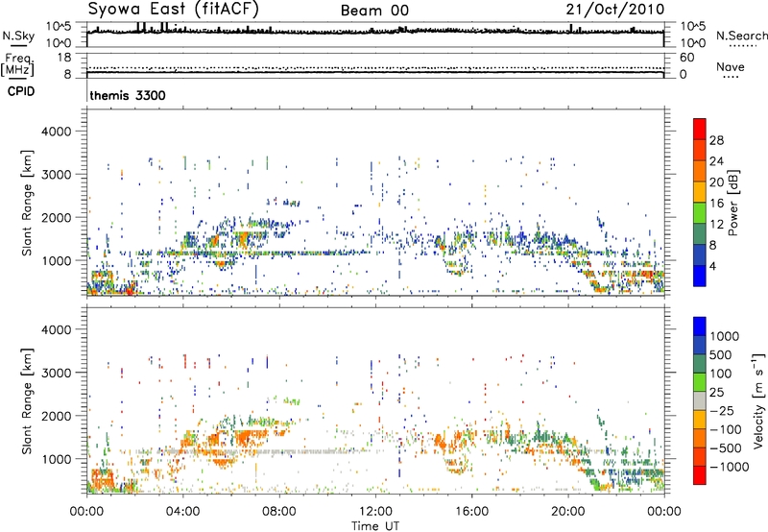Click the 'Power [dB]' colorbar label

click(732, 203)
